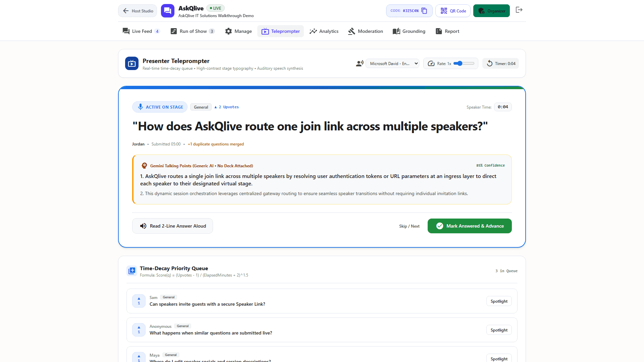Click the Gemini Talking Points brain icon
Viewport: 644px width, 362px height.
coord(144,166)
